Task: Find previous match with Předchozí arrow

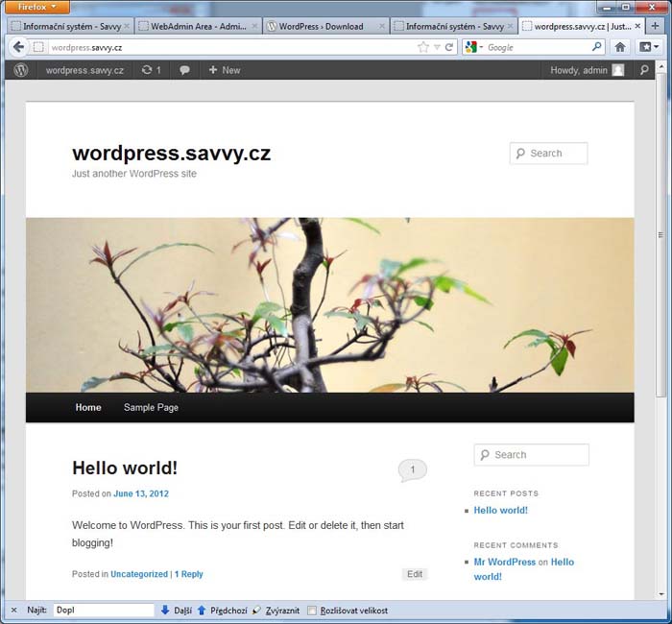Action: click(222, 611)
